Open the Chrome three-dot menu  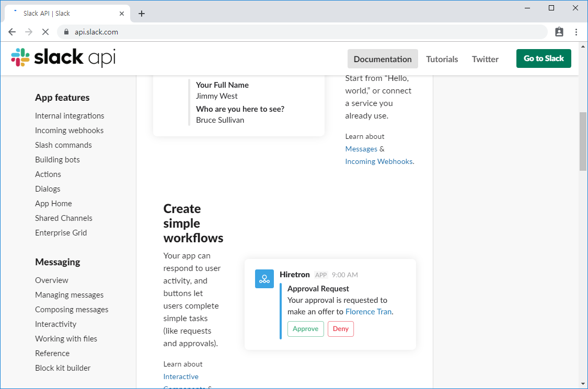576,32
